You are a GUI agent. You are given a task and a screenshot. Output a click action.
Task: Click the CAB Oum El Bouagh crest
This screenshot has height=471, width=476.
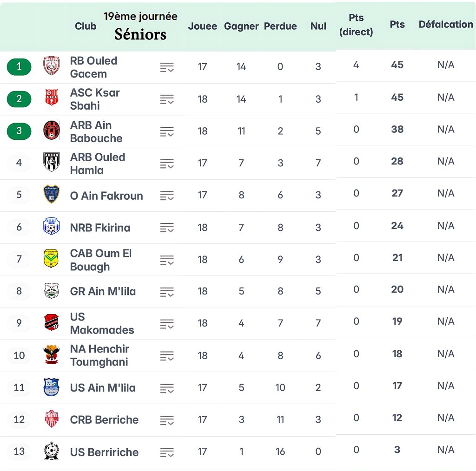pyautogui.click(x=51, y=258)
